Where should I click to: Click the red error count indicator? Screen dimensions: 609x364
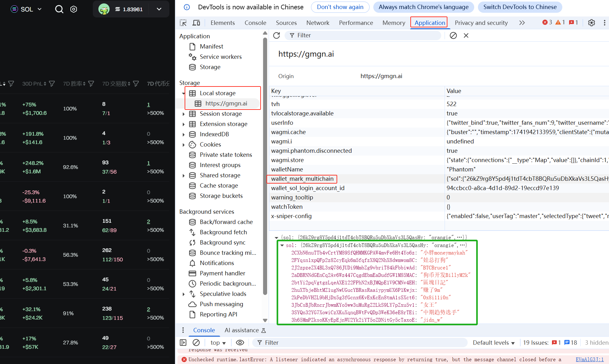[x=547, y=22]
